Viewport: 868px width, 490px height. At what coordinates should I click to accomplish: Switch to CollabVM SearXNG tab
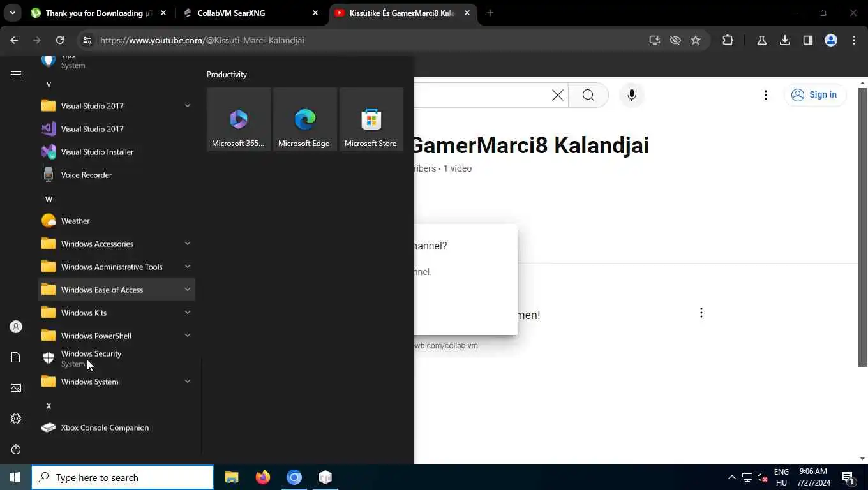tap(251, 13)
